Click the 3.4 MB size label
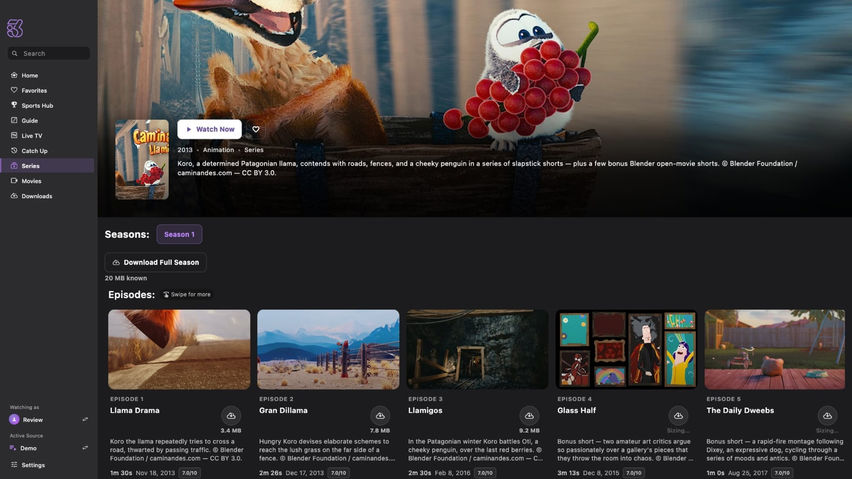Viewport: 852px width, 479px height. tap(231, 431)
